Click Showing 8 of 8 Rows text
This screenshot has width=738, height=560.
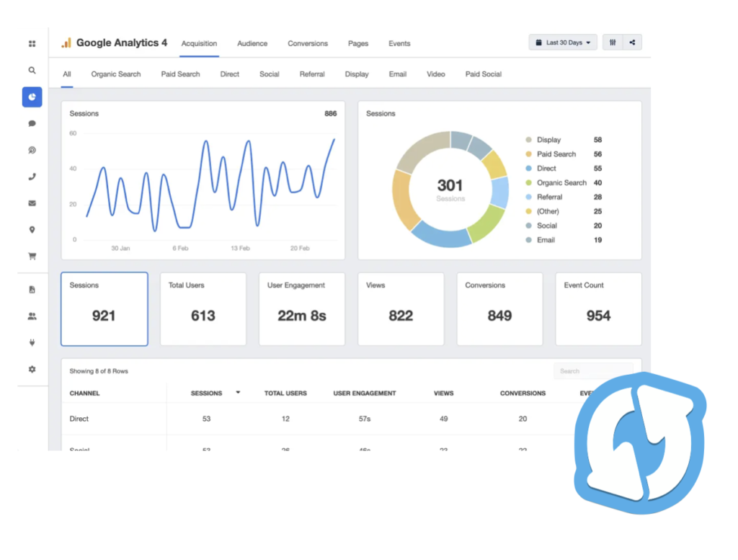pyautogui.click(x=99, y=371)
